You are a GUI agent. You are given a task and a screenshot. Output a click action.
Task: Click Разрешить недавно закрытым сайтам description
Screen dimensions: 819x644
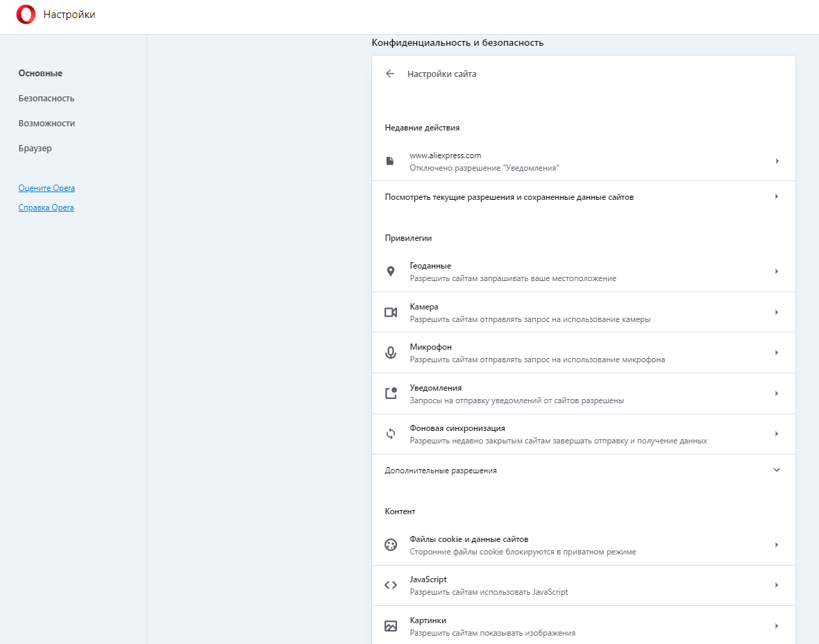pos(558,441)
